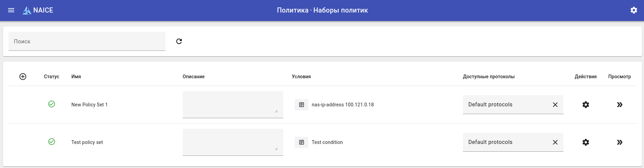View details of New Policy Set 1

(619, 105)
